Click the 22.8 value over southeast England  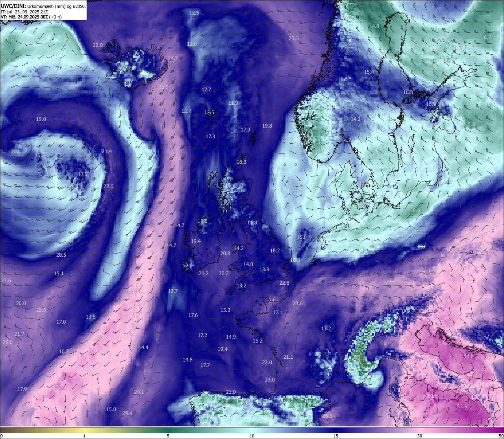point(284,283)
